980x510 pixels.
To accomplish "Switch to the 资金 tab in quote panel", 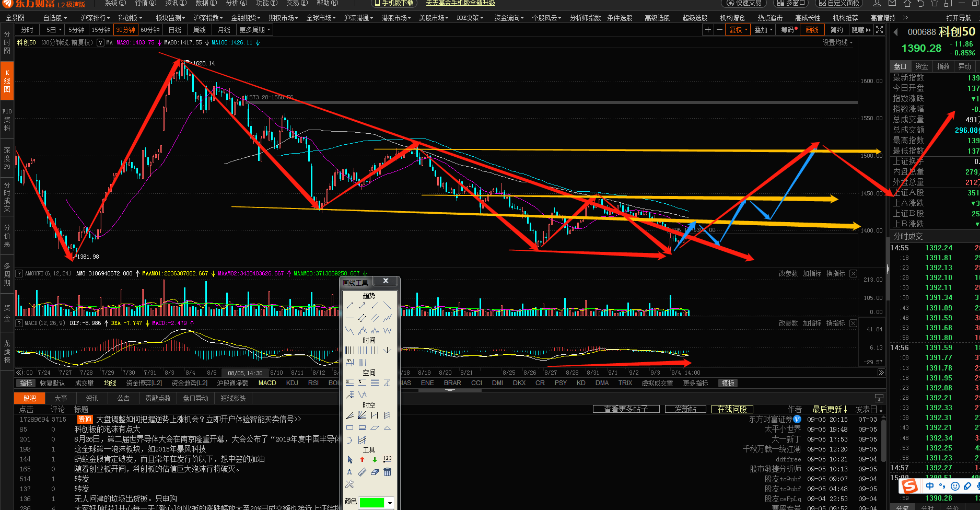I will [x=921, y=66].
